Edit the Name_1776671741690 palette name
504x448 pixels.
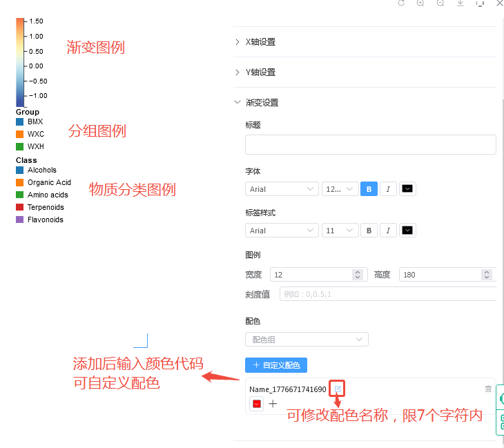[338, 389]
